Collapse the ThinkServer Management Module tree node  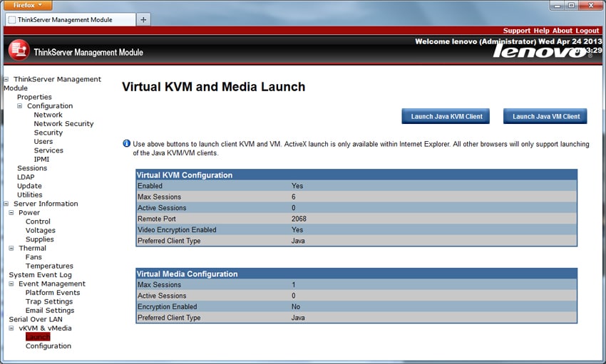point(6,79)
